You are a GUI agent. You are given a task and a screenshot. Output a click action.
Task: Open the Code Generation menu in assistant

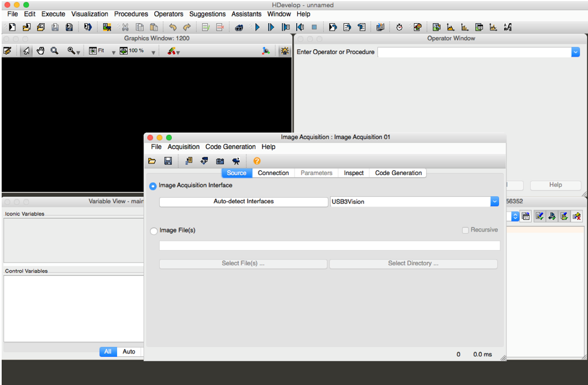click(230, 146)
